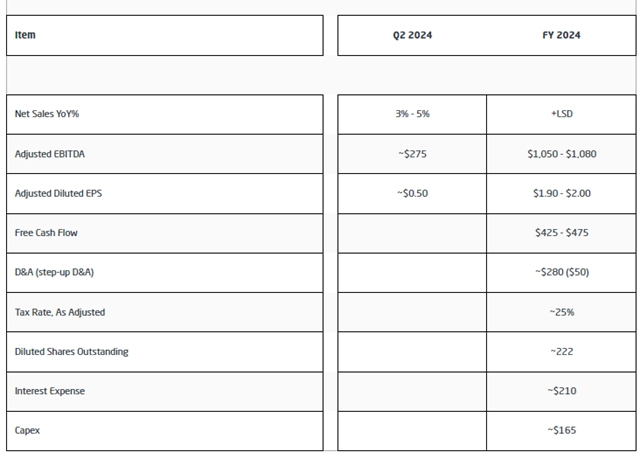Click the $1,050 - $1,080 EBITDA range
Viewport: 640px width, 459px height.
(561, 154)
